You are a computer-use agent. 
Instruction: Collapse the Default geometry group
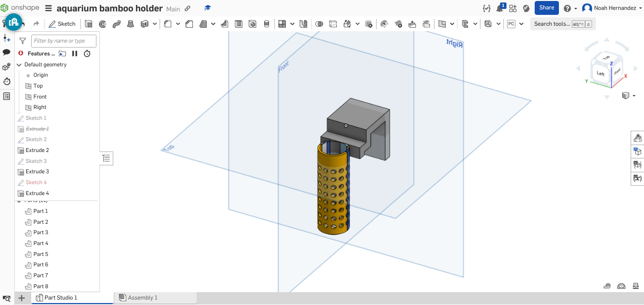coord(19,65)
